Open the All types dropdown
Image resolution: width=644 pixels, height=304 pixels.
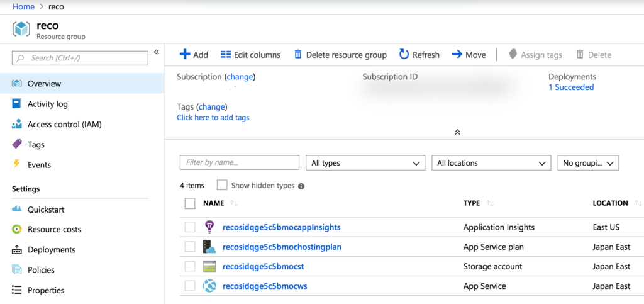click(x=365, y=162)
